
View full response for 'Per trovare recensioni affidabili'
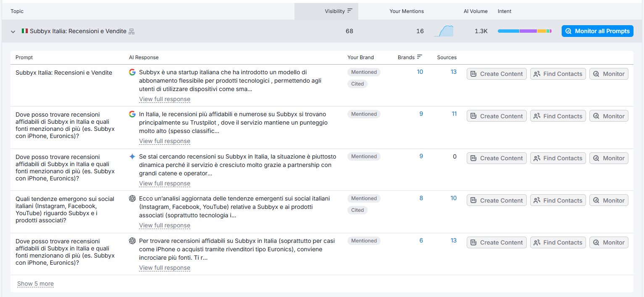(165, 268)
